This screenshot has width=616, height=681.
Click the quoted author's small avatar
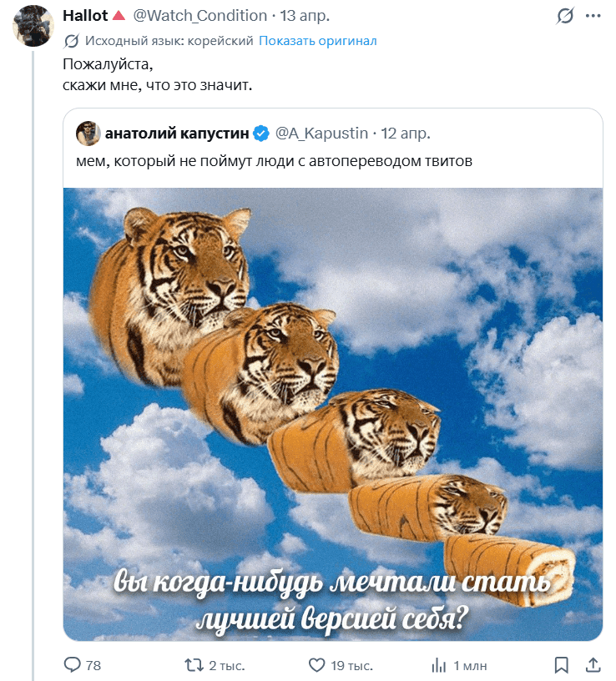pyautogui.click(x=88, y=133)
